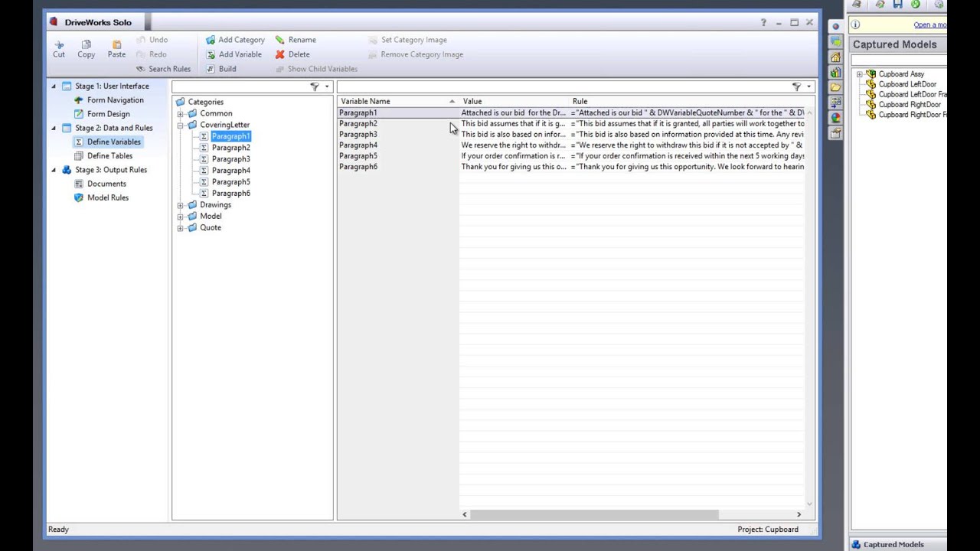
Task: Select Define Variables task
Action: click(x=107, y=142)
